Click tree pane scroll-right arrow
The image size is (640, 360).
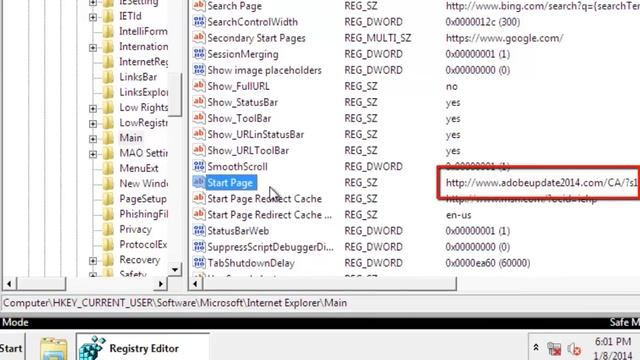160,284
